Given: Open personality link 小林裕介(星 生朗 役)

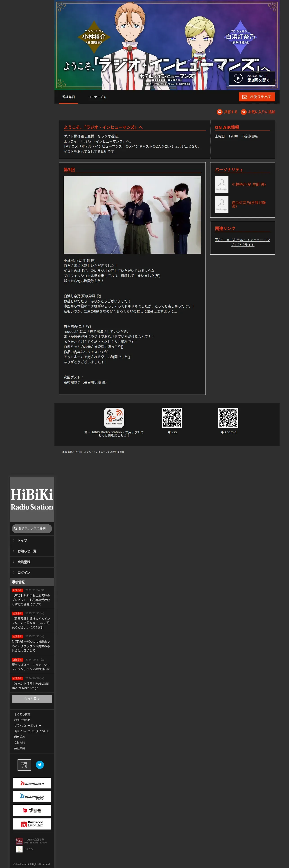Looking at the screenshot, I should pos(249,185).
